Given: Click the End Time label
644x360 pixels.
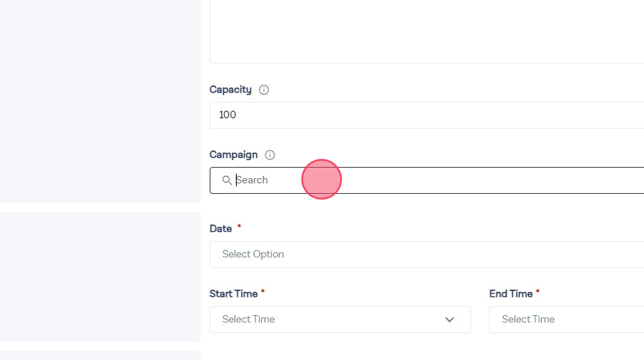Looking at the screenshot, I should 511,294.
